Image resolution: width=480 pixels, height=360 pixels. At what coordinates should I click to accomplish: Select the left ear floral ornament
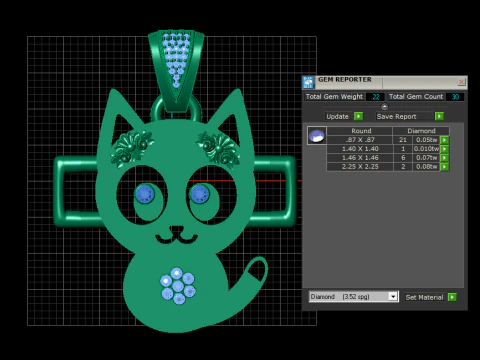[131, 147]
